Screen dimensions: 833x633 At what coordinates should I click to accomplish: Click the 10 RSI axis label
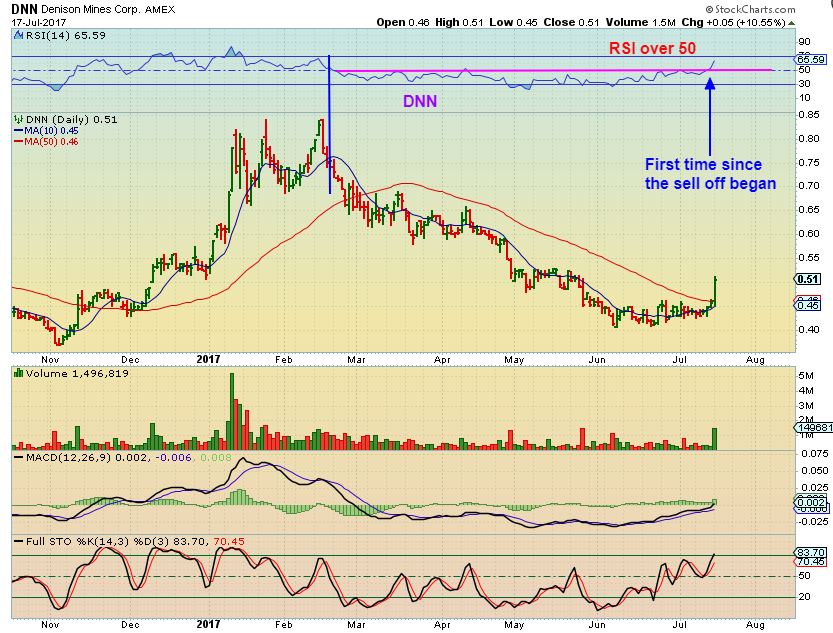click(804, 98)
